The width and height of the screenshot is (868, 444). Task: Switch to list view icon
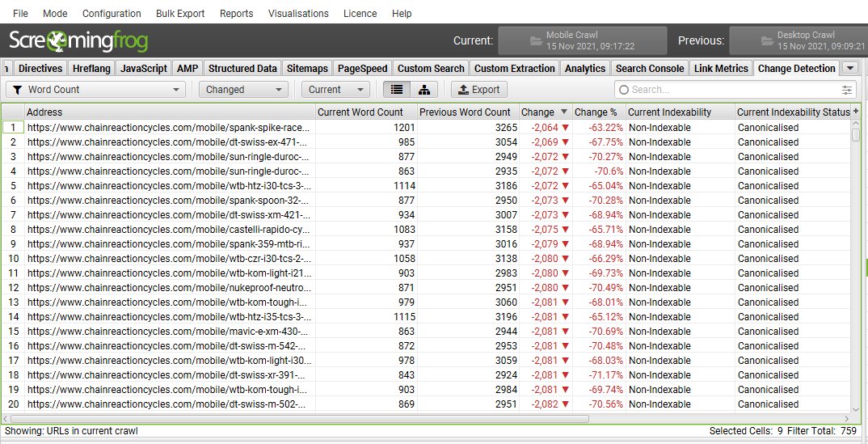(x=397, y=89)
